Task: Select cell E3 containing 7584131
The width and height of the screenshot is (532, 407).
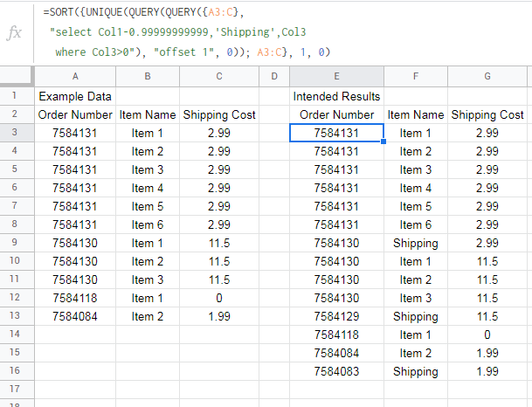Action: (x=336, y=133)
